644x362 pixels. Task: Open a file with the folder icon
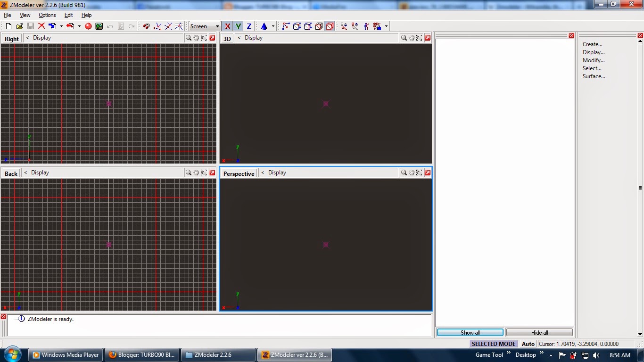[19, 26]
